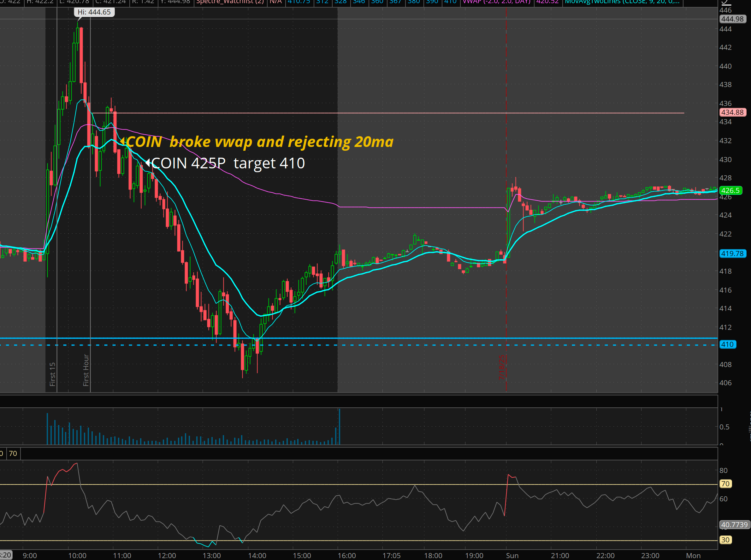The width and height of the screenshot is (751, 560).
Task: Select the yellow 'COIN broke vwap' text annotation
Action: (x=259, y=142)
